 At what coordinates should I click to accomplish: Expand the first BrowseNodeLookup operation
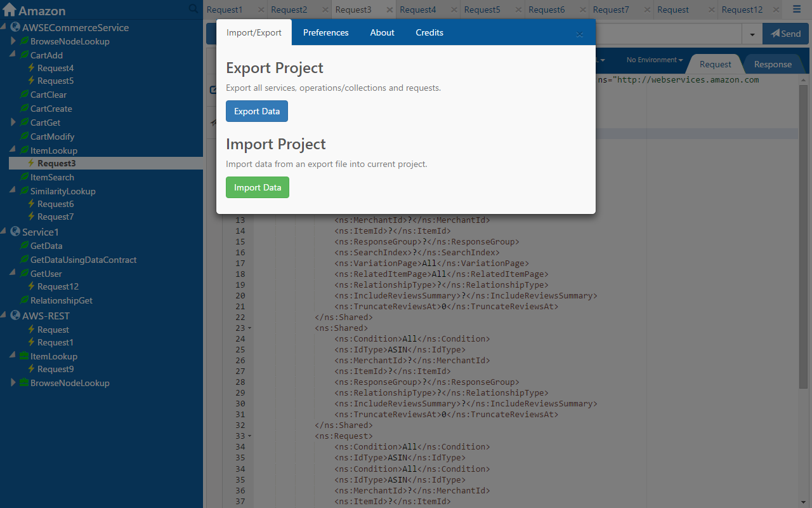point(13,41)
